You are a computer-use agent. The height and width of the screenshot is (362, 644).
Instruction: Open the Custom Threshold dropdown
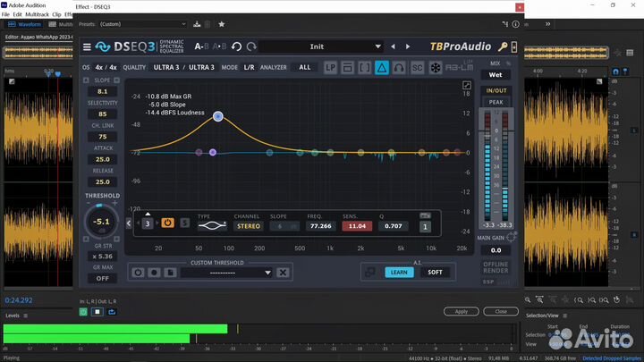(x=224, y=273)
